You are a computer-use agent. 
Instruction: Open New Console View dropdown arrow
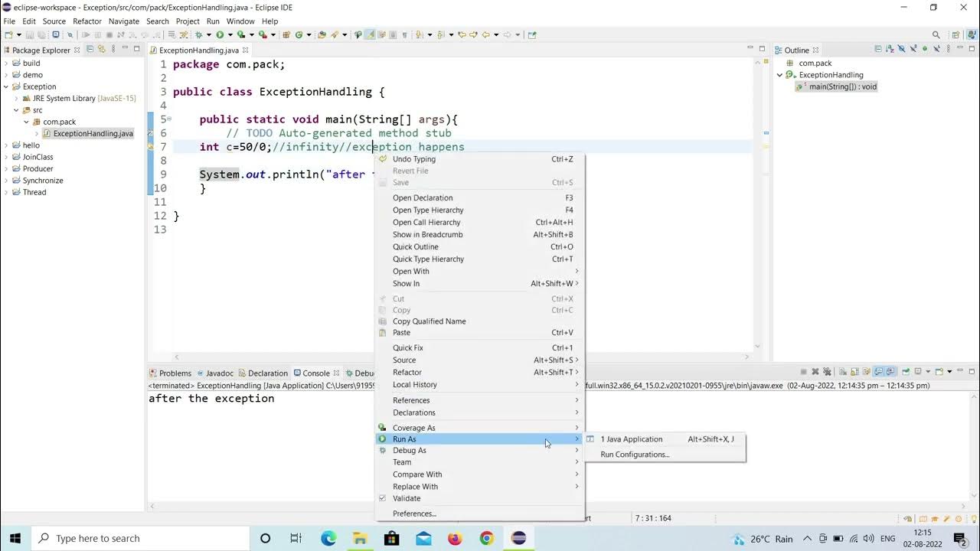(949, 371)
